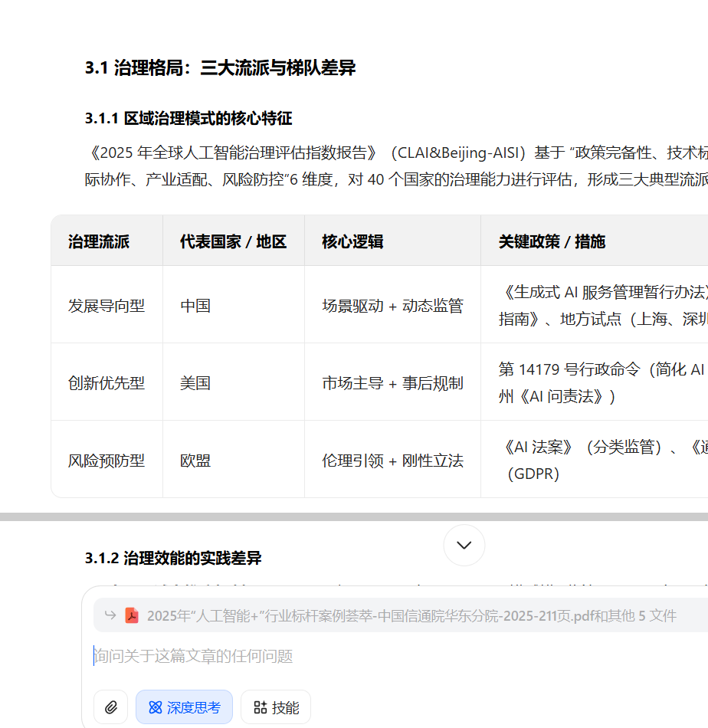Click the 3.1 治理格局 section heading
Screen dimensions: 708x728
220,67
